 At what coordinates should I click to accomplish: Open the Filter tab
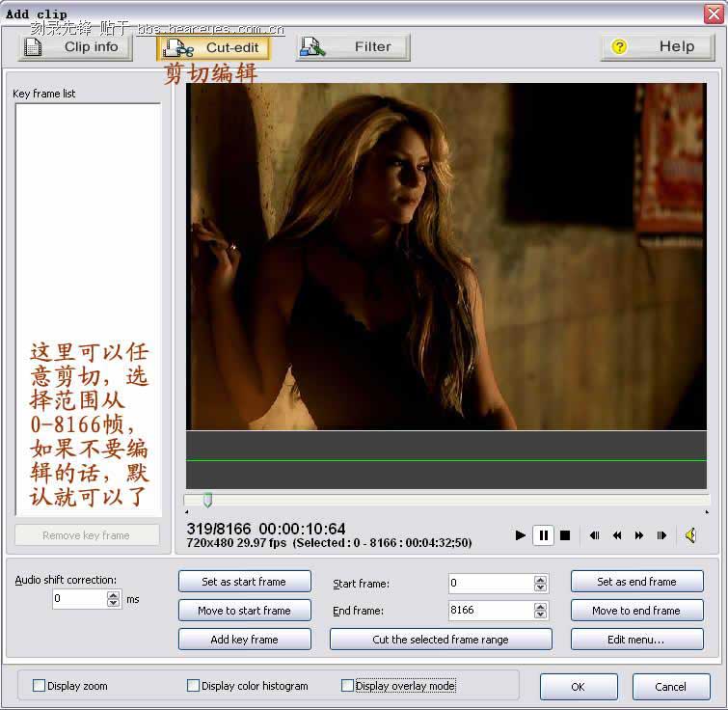[x=353, y=47]
